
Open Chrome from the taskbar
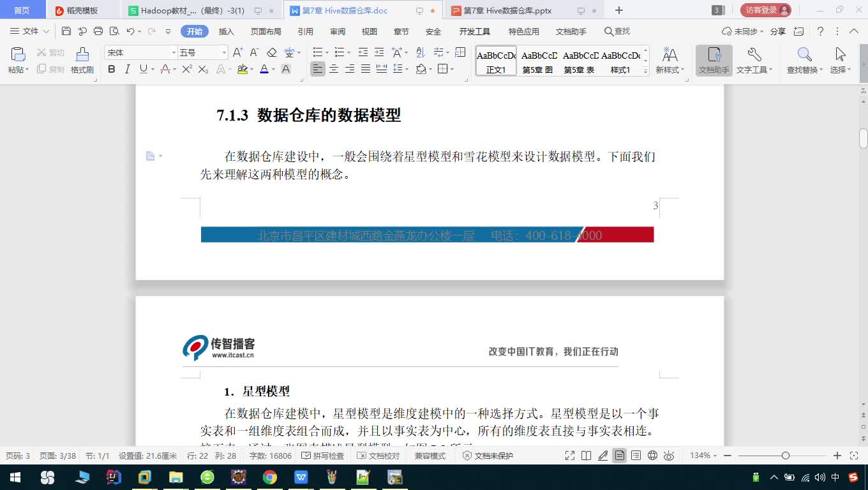tap(269, 477)
